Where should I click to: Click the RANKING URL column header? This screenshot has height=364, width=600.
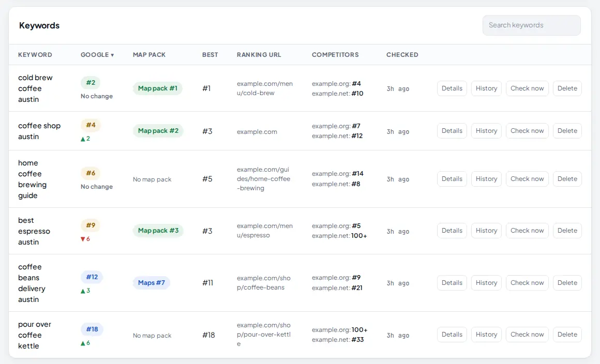[259, 55]
